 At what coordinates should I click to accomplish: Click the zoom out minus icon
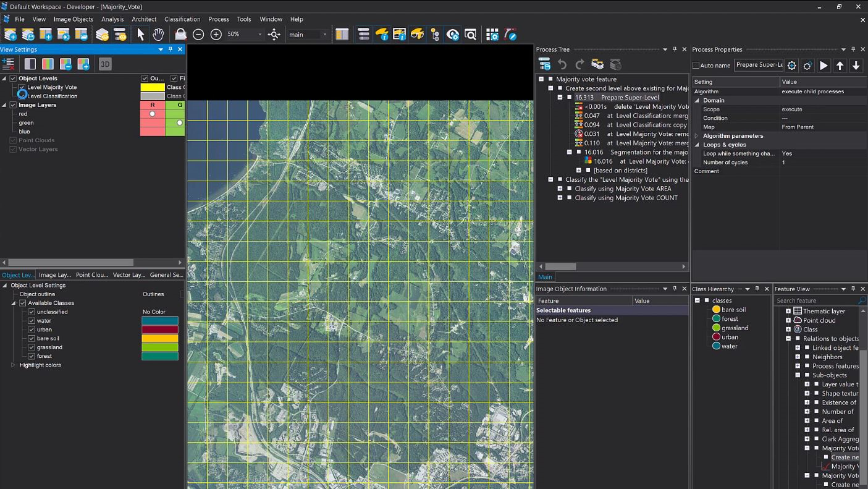198,35
